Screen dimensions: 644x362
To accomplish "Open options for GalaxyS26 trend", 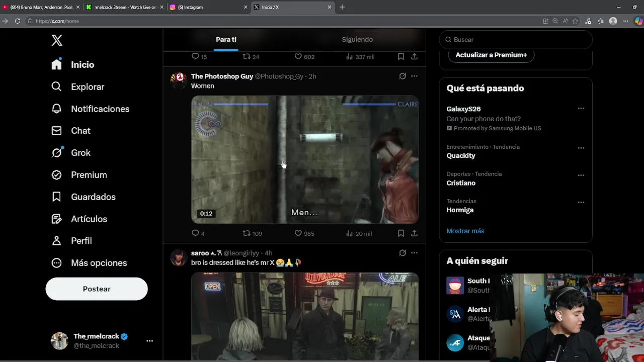I will point(581,109).
